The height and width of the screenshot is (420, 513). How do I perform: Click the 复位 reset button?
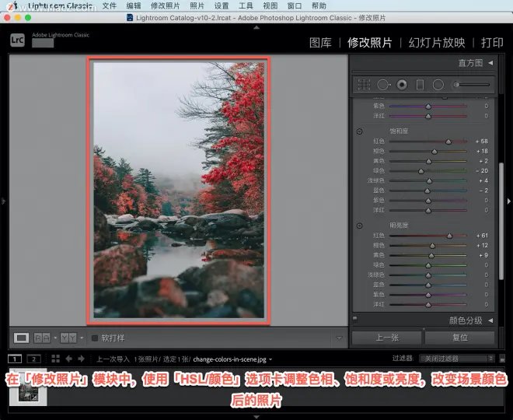459,338
